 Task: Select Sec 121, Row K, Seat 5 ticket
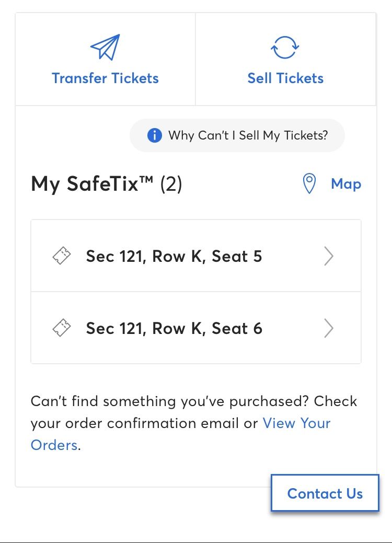[196, 256]
